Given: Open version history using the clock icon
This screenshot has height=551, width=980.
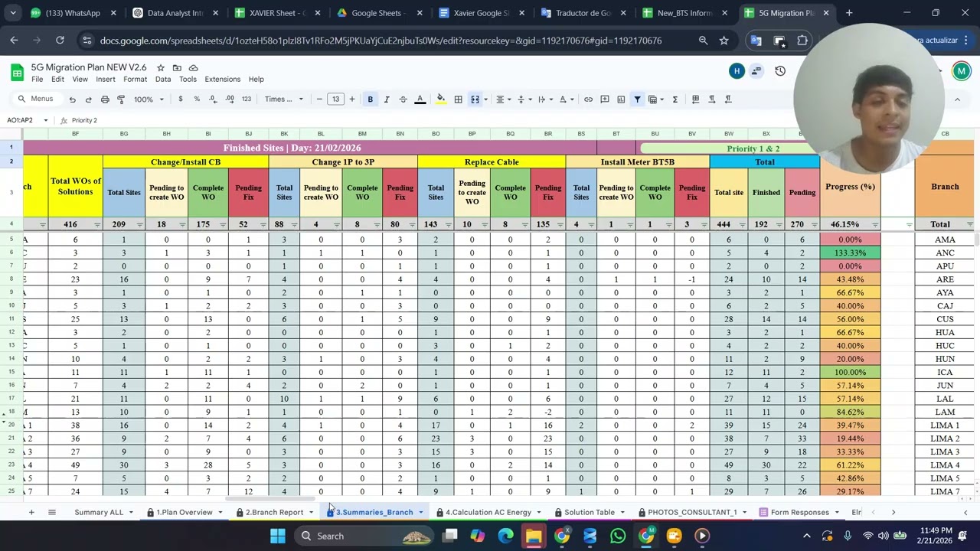Looking at the screenshot, I should (780, 71).
